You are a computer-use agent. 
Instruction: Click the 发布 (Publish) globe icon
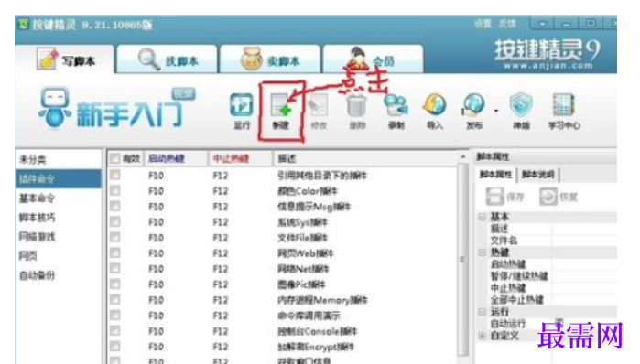[473, 105]
